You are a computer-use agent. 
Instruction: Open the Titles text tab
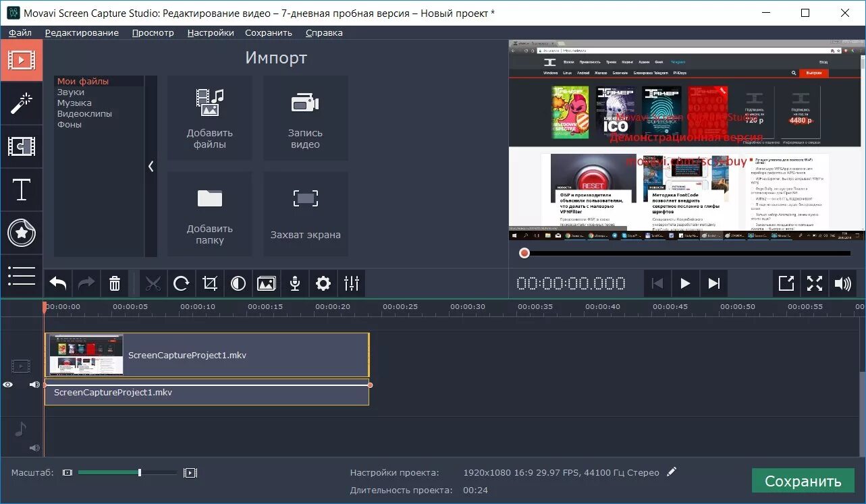[21, 190]
